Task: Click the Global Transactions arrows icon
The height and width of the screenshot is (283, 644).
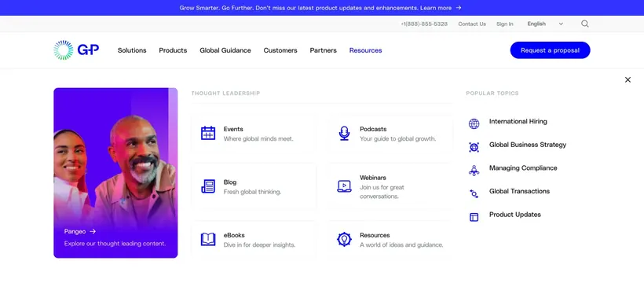Action: 474,193
